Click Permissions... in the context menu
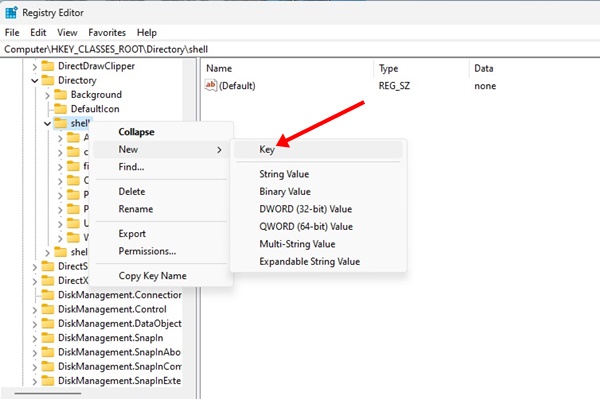This screenshot has width=600, height=399. click(x=147, y=251)
